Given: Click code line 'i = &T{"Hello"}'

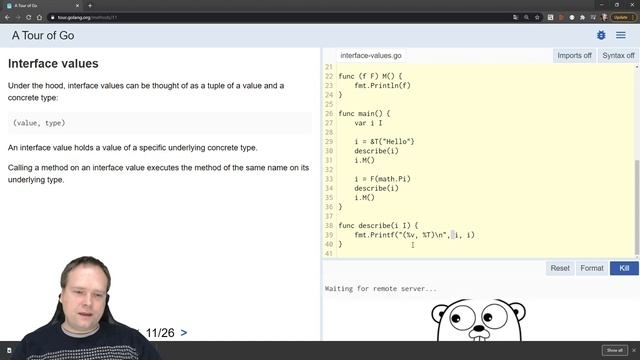Looking at the screenshot, I should pos(384,142).
